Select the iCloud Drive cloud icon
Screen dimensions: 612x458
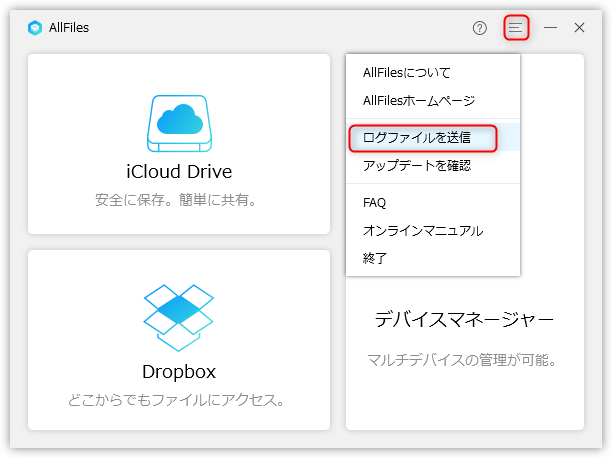tap(180, 123)
